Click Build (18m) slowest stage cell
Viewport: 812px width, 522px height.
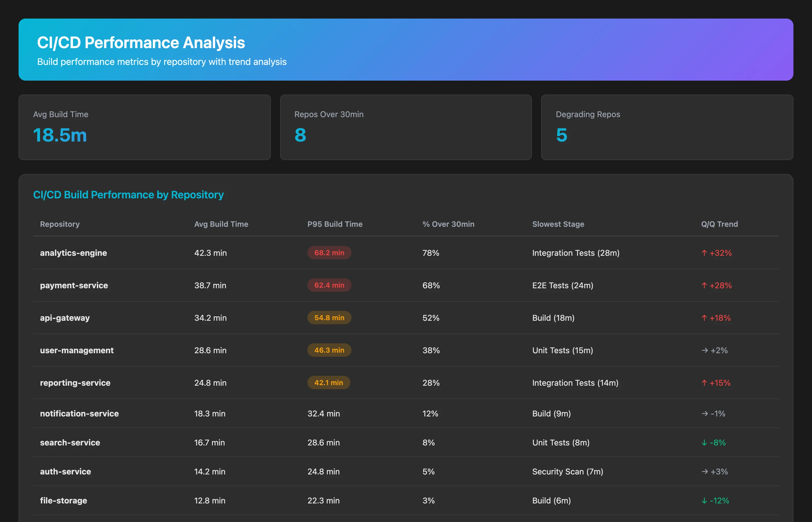(553, 318)
